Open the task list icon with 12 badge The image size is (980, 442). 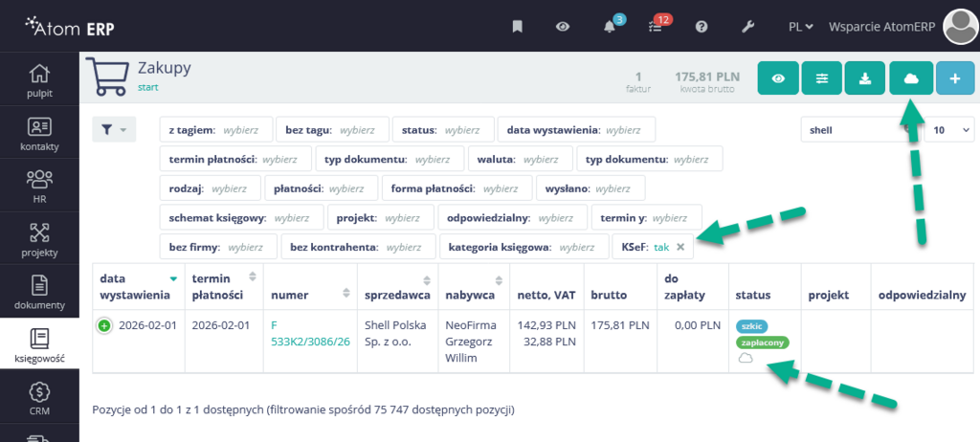(656, 27)
